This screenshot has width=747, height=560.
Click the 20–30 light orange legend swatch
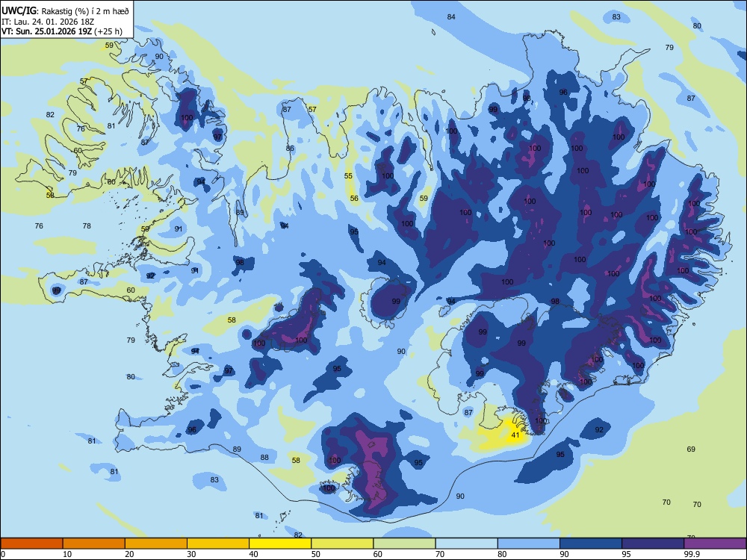[x=156, y=544]
